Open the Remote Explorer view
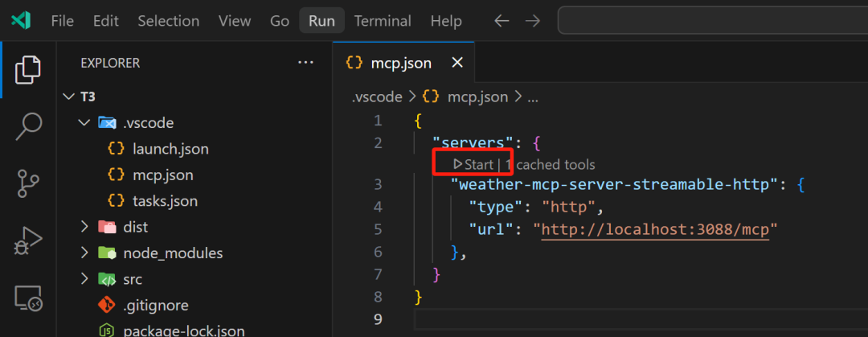 [x=27, y=298]
